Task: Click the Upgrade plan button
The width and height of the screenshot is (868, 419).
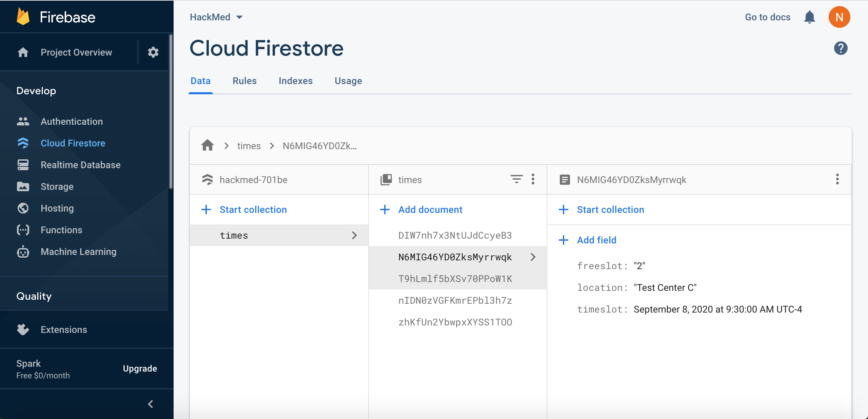Action: tap(140, 368)
